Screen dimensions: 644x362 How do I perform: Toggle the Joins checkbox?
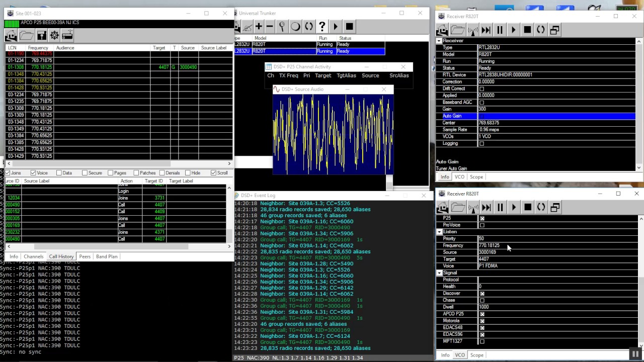pyautogui.click(x=8, y=173)
